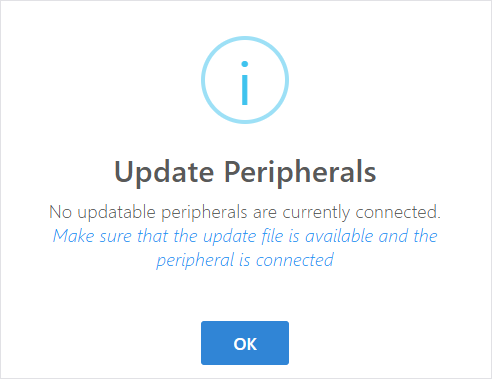This screenshot has width=492, height=379.
Task: Click the light blue ring of the info symbol
Action: (245, 38)
